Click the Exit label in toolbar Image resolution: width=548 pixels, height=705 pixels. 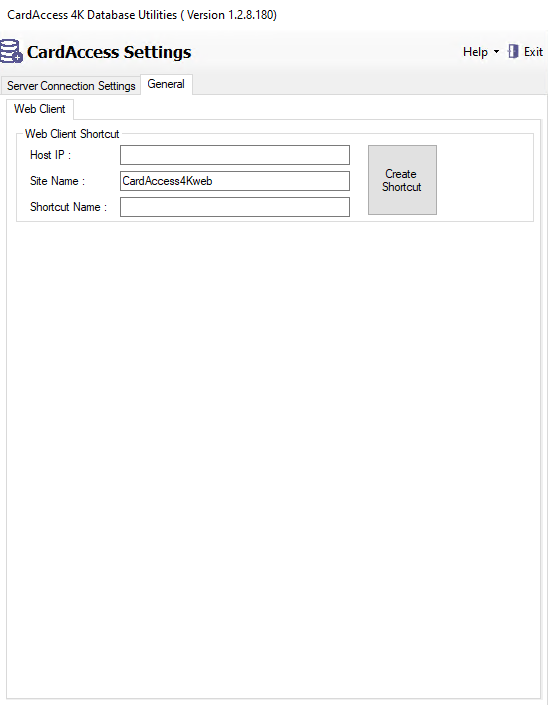533,52
